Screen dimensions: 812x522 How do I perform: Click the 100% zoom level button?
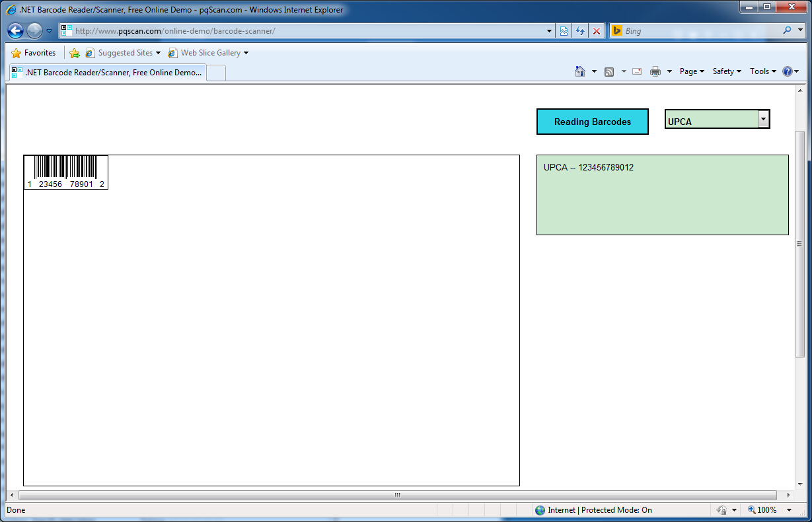tap(762, 510)
